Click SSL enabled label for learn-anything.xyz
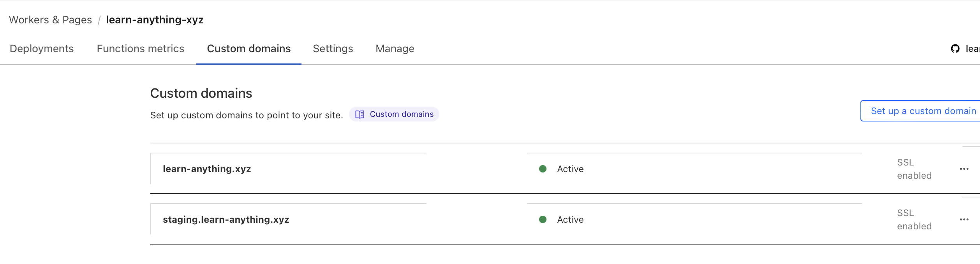The width and height of the screenshot is (980, 264). click(914, 169)
